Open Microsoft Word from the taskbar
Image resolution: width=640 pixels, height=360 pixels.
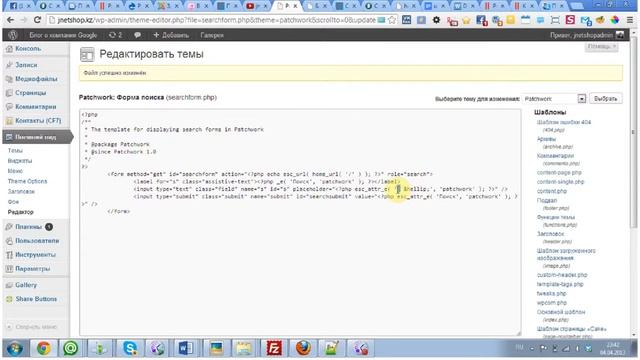186,348
